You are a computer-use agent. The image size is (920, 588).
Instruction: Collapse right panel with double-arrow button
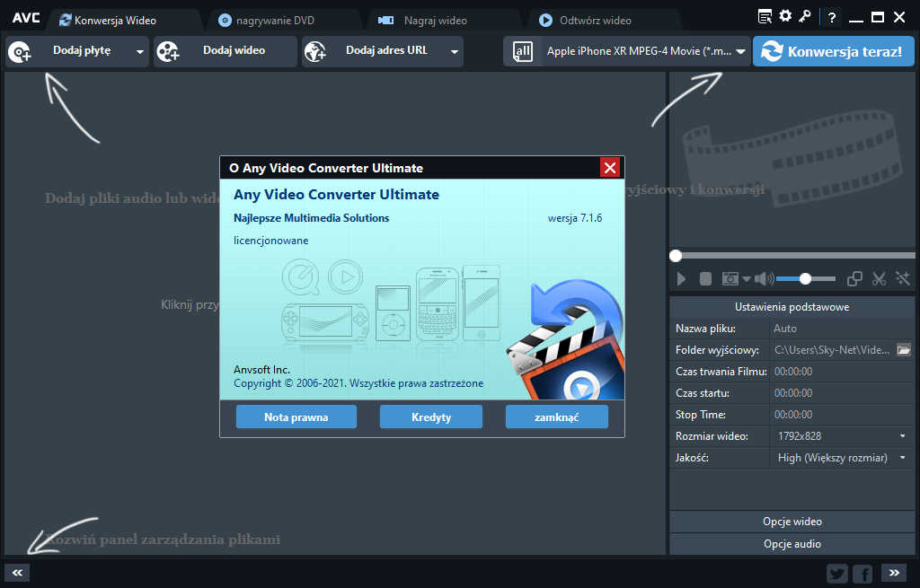click(894, 573)
